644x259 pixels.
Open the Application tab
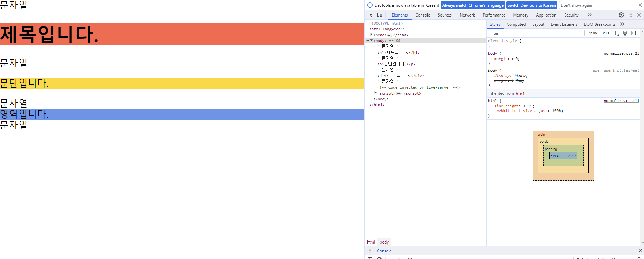(x=546, y=15)
